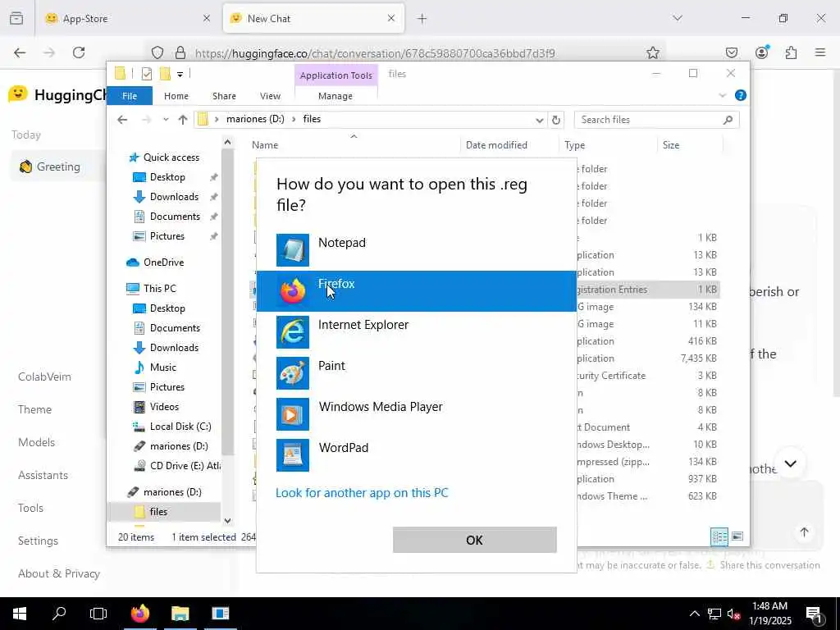Open the Quick Access Toolbar customize dropdown
840x630 pixels.
[180, 74]
